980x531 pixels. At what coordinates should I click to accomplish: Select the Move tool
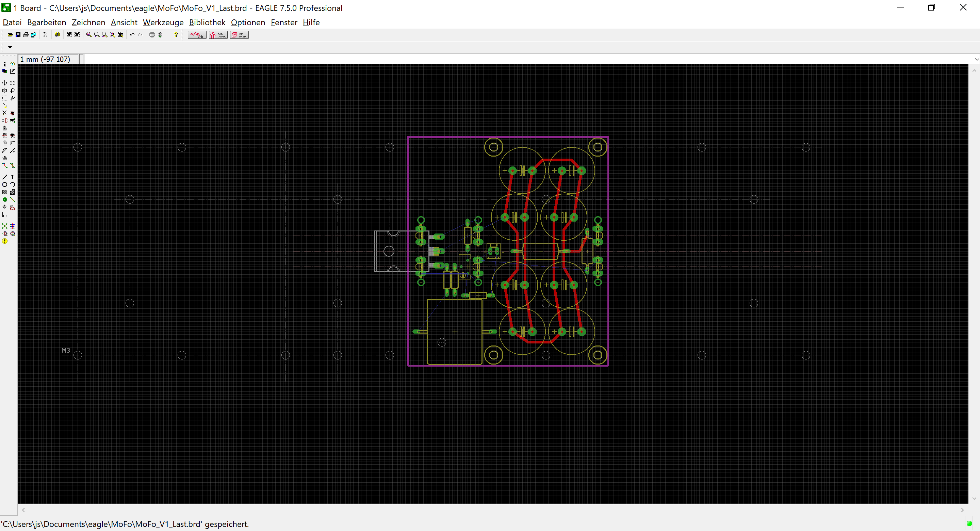click(4, 83)
